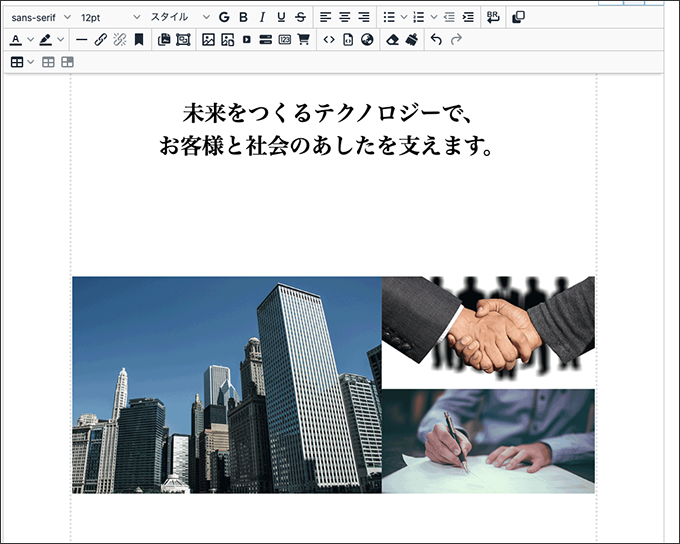Image resolution: width=680 pixels, height=544 pixels.
Task: Click the Google font G icon
Action: [x=224, y=17]
